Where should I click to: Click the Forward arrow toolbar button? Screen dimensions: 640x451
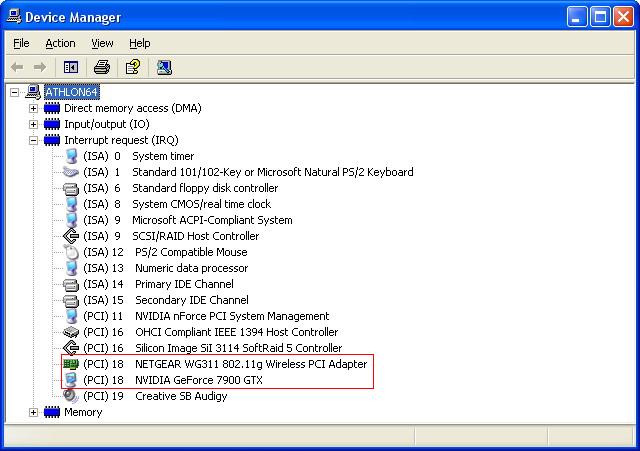tap(40, 67)
